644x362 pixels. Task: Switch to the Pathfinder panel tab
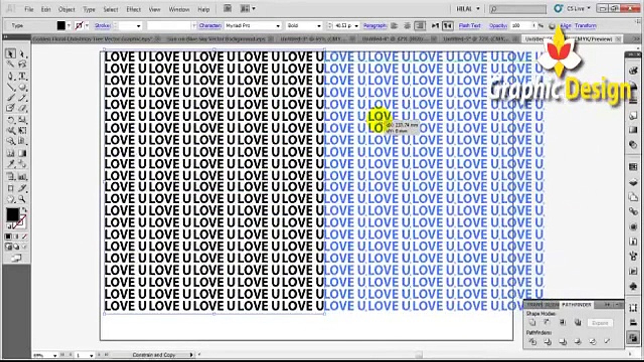click(576, 304)
